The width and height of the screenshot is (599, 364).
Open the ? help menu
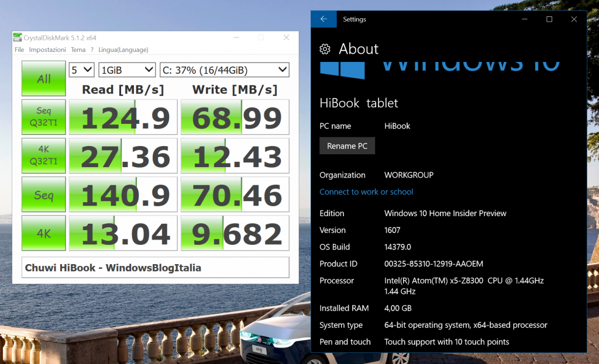coord(92,50)
